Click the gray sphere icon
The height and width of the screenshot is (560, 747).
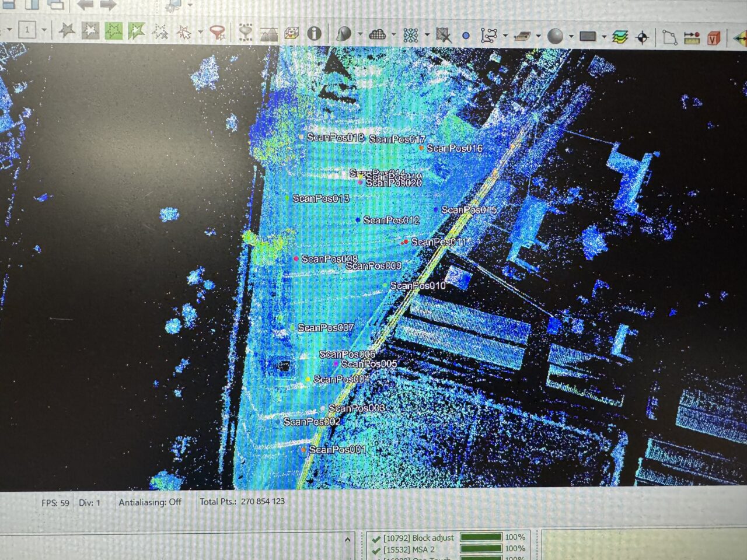(556, 37)
